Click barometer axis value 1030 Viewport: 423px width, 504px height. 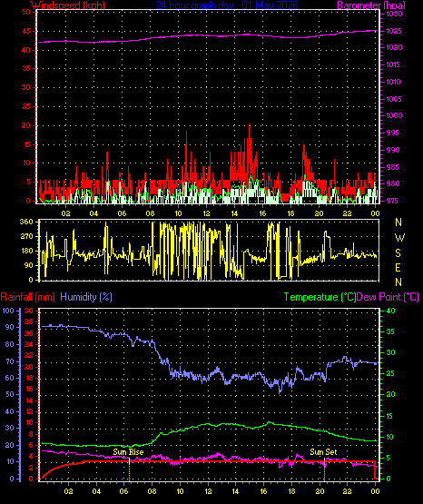394,14
